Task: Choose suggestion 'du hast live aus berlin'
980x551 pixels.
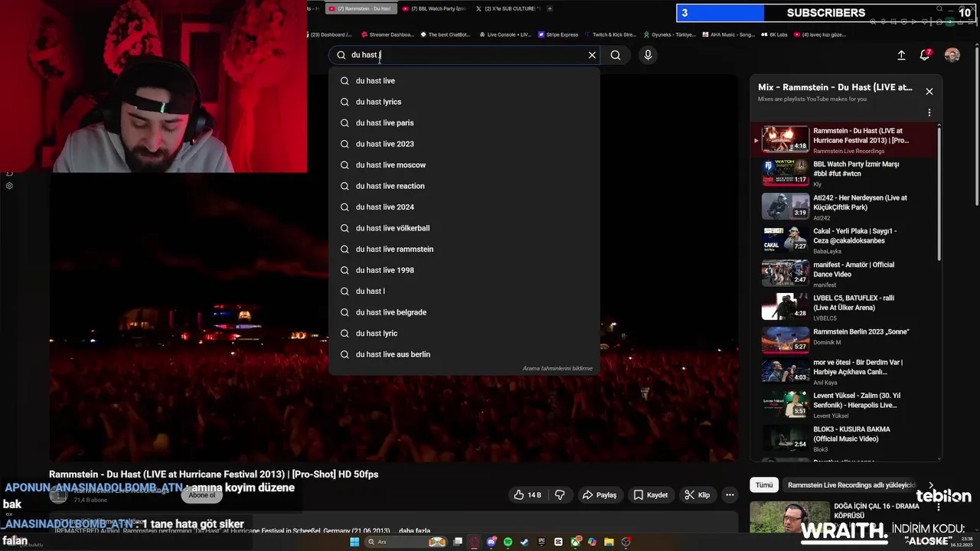Action: click(464, 354)
